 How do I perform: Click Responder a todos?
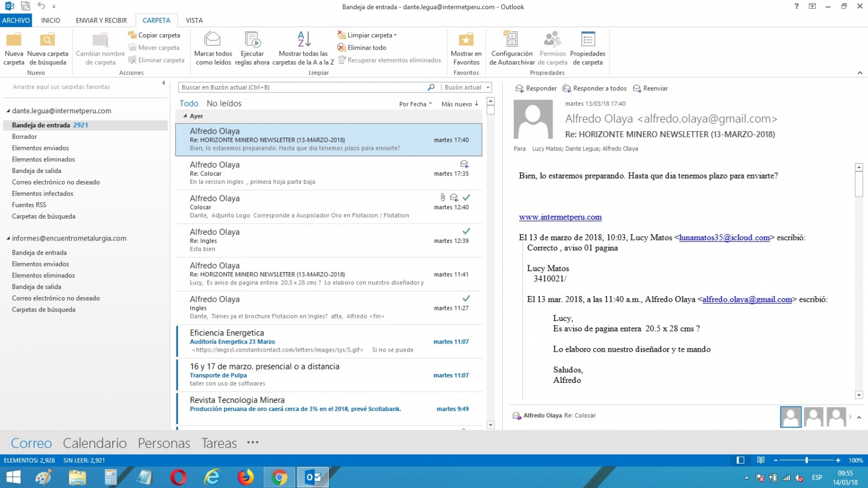595,88
